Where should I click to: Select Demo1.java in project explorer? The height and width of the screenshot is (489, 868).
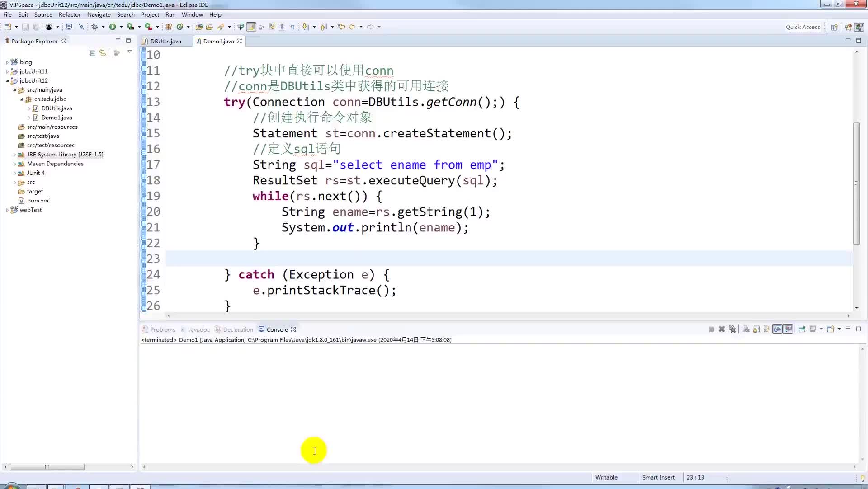pos(57,118)
